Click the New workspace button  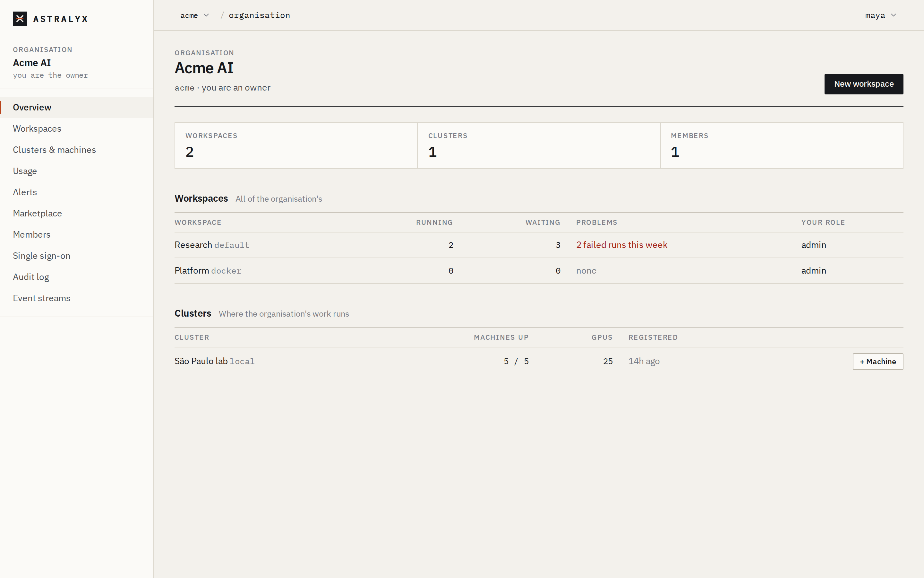coord(864,84)
